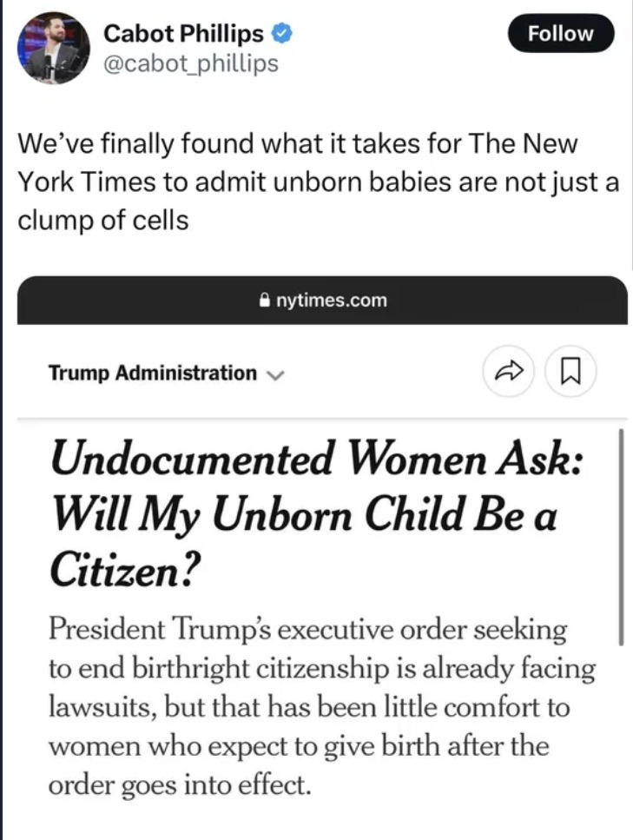Click 'clump of cells' tweet line
The image size is (633, 840).
click(x=103, y=220)
